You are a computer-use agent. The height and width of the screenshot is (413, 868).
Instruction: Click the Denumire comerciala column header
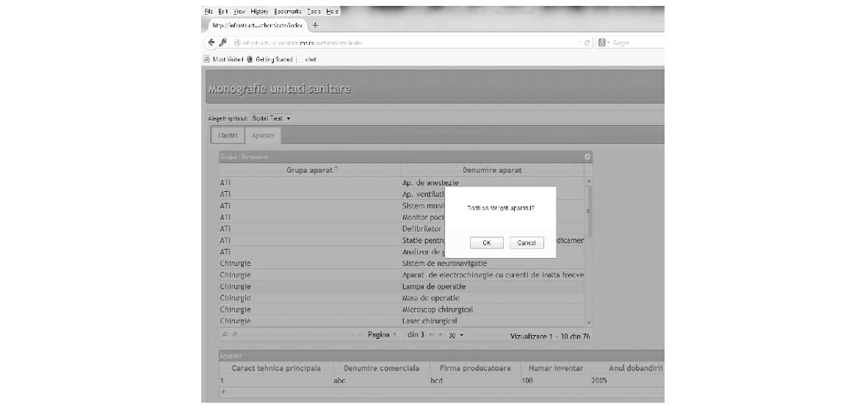coord(381,368)
